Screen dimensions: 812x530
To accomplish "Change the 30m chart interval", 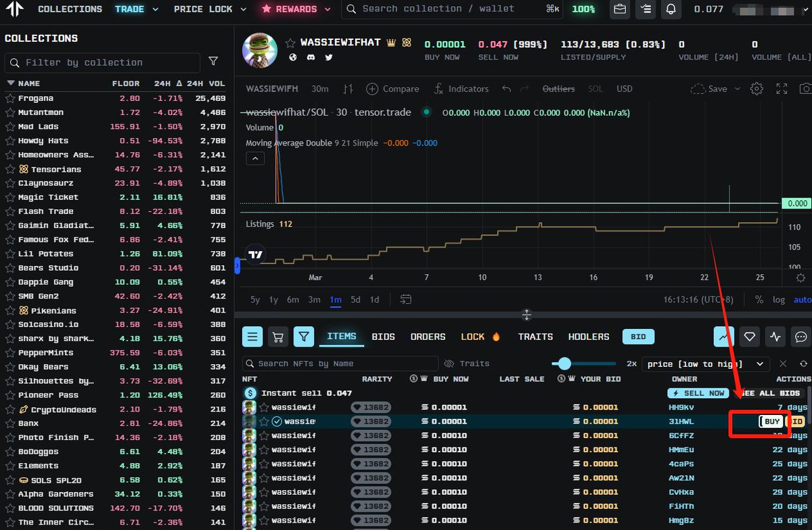I will click(x=320, y=89).
